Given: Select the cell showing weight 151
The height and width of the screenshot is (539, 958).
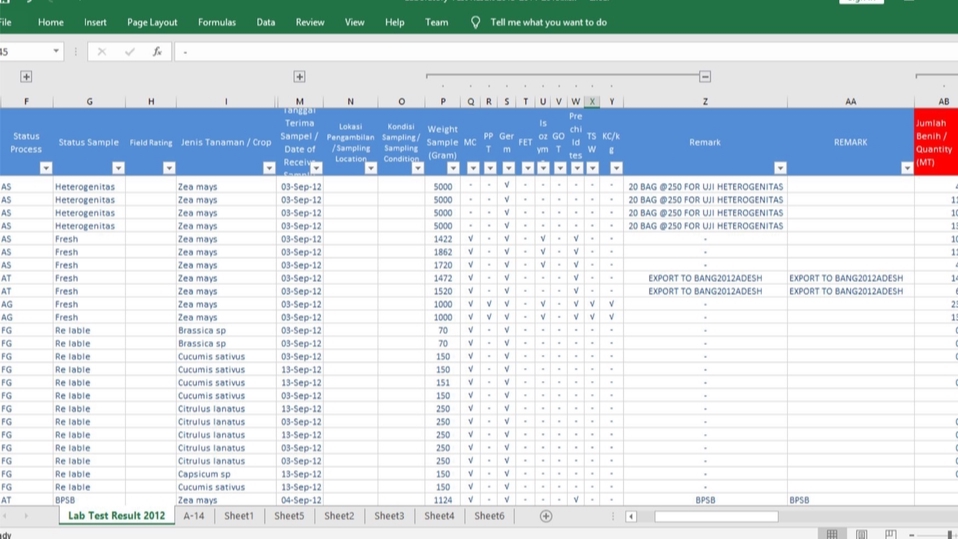Looking at the screenshot, I should [x=443, y=383].
